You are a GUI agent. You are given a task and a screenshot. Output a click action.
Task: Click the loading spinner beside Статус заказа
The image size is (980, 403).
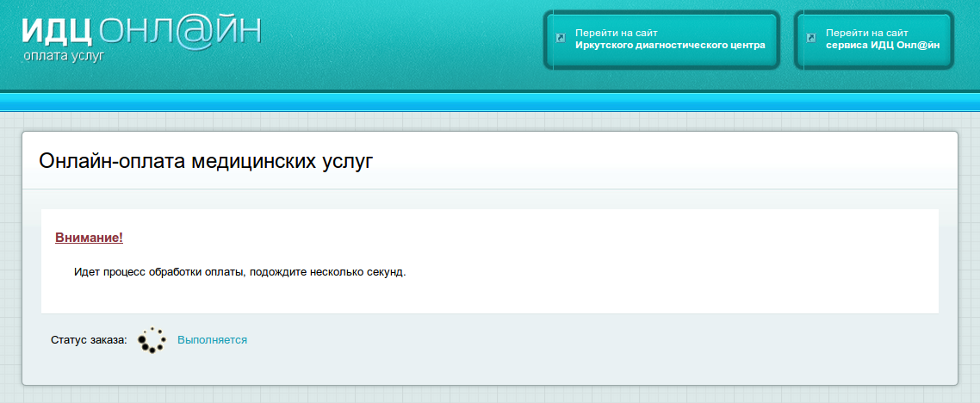[152, 340]
